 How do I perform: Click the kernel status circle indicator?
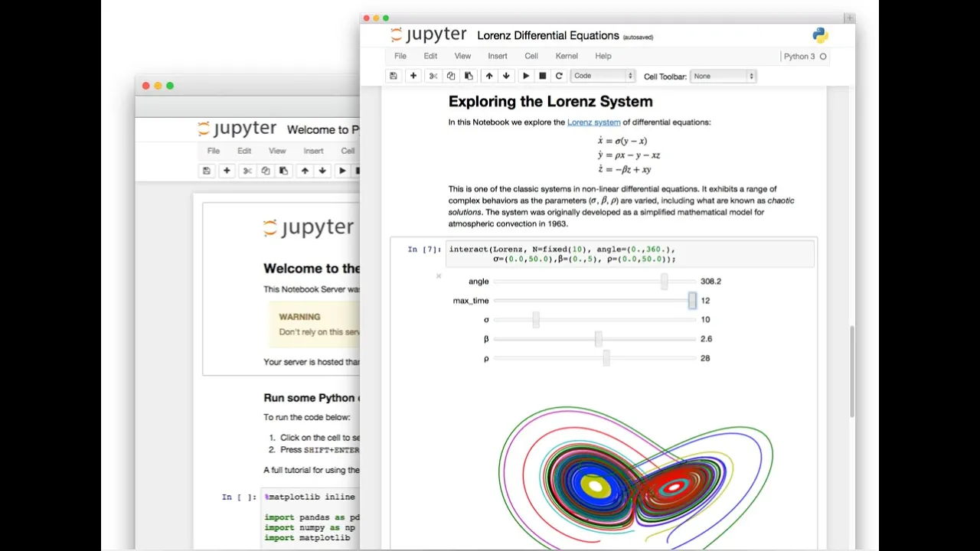point(823,57)
